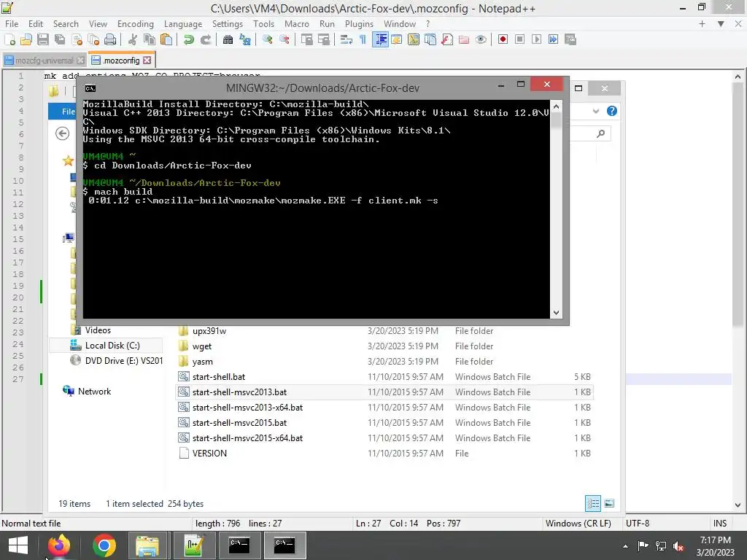Image resolution: width=747 pixels, height=560 pixels.
Task: Click the stop macro recording icon
Action: (x=519, y=39)
